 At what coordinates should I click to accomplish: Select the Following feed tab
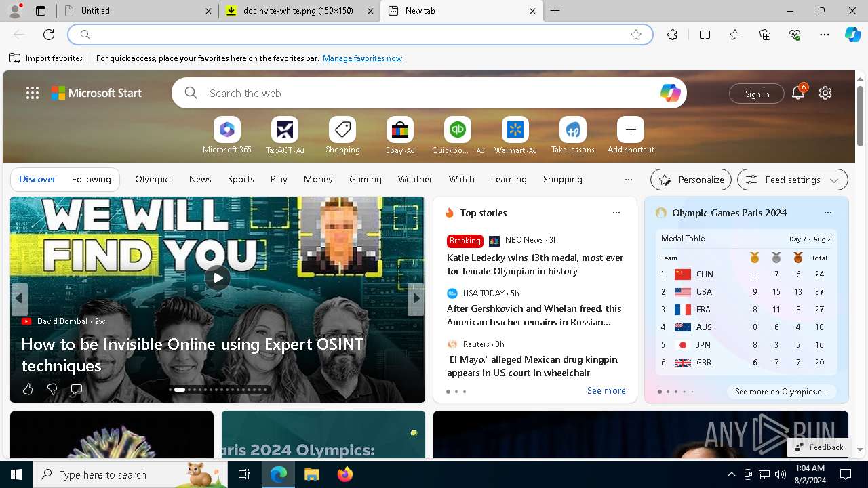[x=91, y=179]
